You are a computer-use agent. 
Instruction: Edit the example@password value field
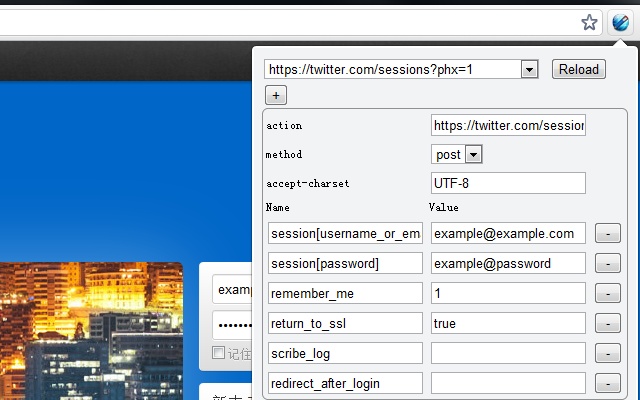[508, 263]
